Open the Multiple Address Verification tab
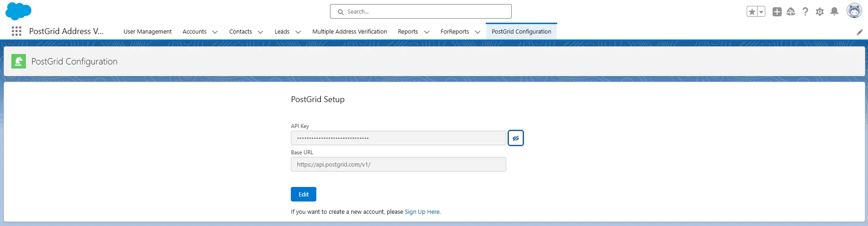The width and height of the screenshot is (868, 226). coord(349,31)
